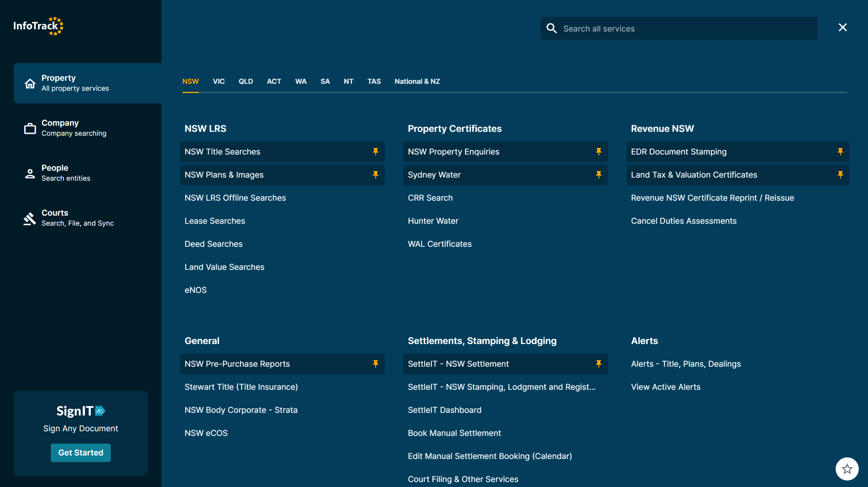The image size is (868, 487).
Task: Switch to the SA tab
Action: 325,81
